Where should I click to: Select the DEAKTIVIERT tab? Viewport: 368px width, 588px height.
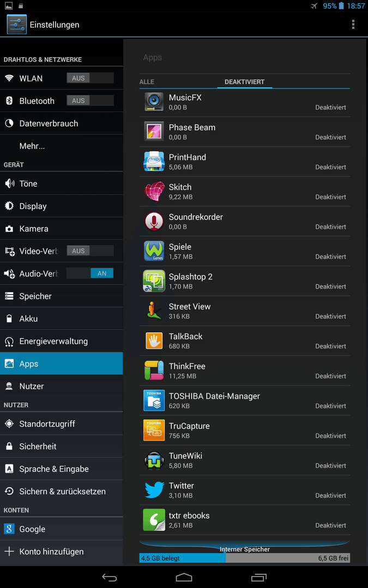(x=244, y=82)
